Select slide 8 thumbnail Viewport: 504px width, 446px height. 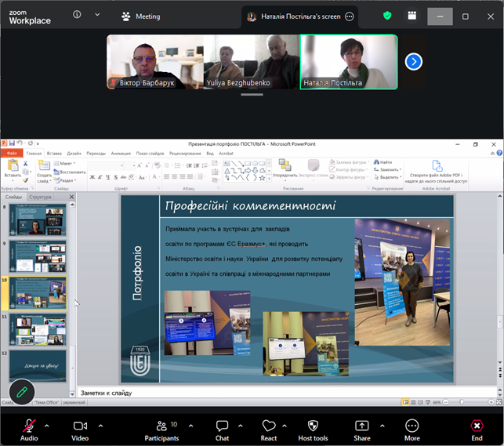(x=38, y=220)
